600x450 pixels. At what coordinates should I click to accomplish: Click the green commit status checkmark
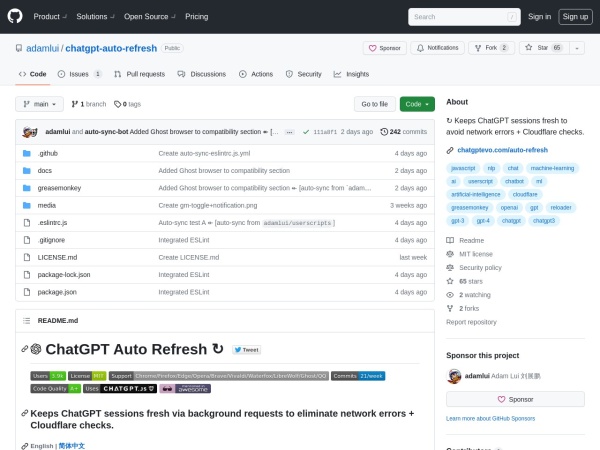pos(306,132)
